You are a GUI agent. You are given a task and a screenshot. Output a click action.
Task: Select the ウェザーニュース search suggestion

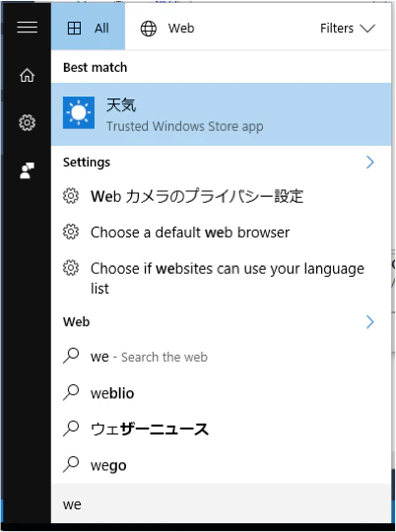click(x=222, y=430)
